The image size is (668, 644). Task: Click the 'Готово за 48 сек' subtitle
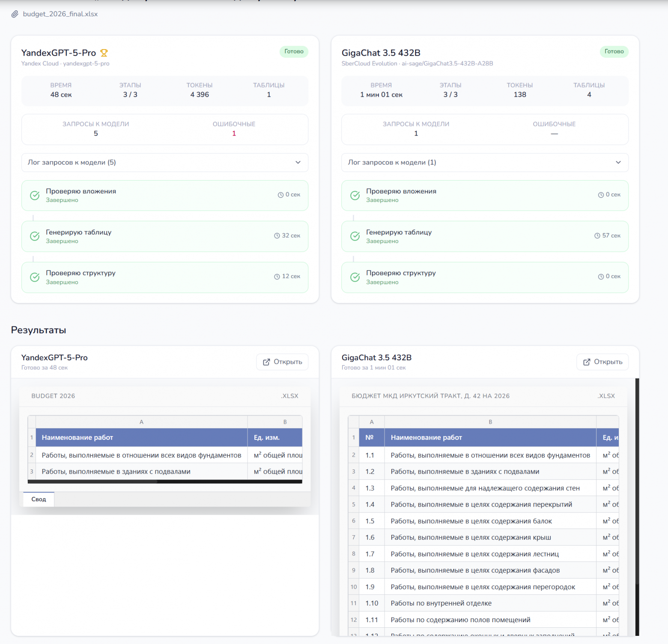45,368
